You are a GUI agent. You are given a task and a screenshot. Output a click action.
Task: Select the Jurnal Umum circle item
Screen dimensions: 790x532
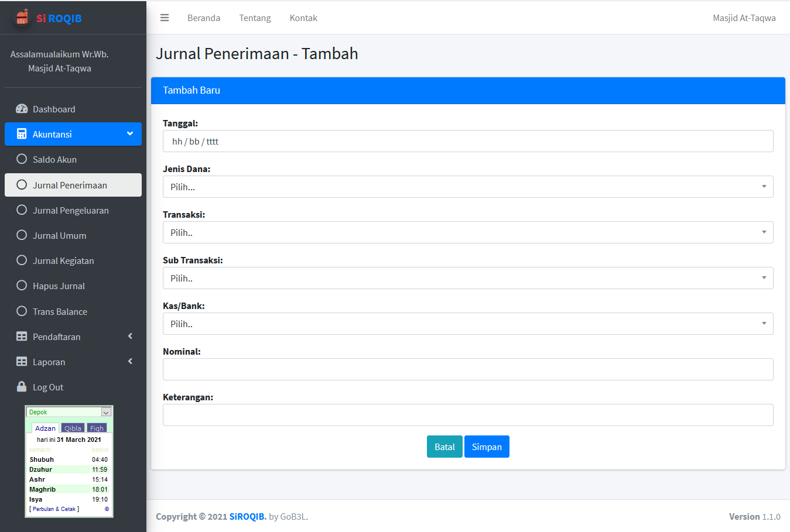coord(59,235)
